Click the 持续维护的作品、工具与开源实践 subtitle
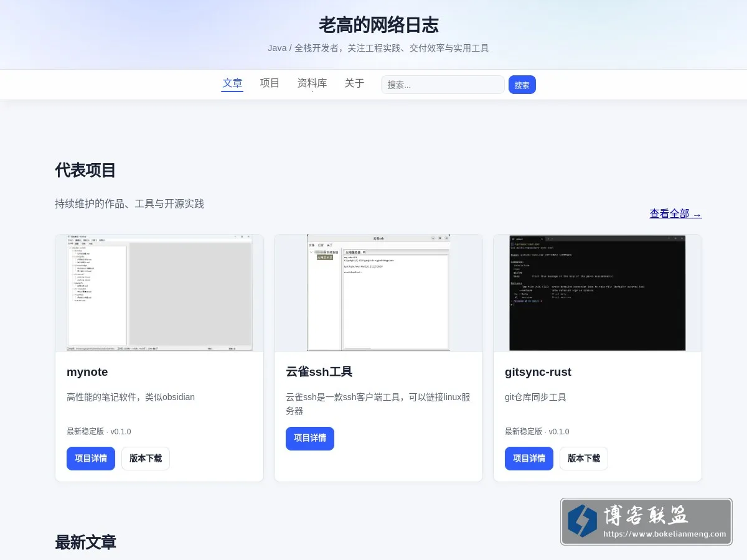 coord(129,204)
